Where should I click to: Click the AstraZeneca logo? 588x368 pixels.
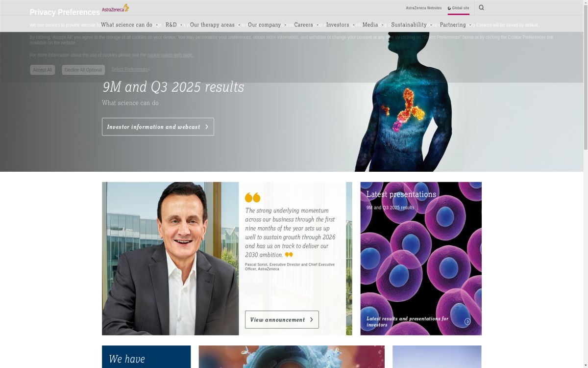(114, 8)
